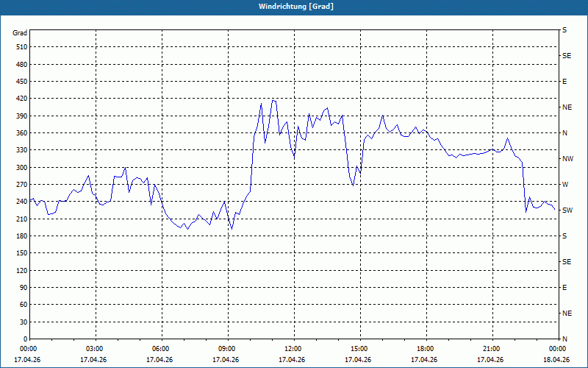Click the 15:00 time axis label
This screenshot has width=588, height=368.
click(x=360, y=349)
